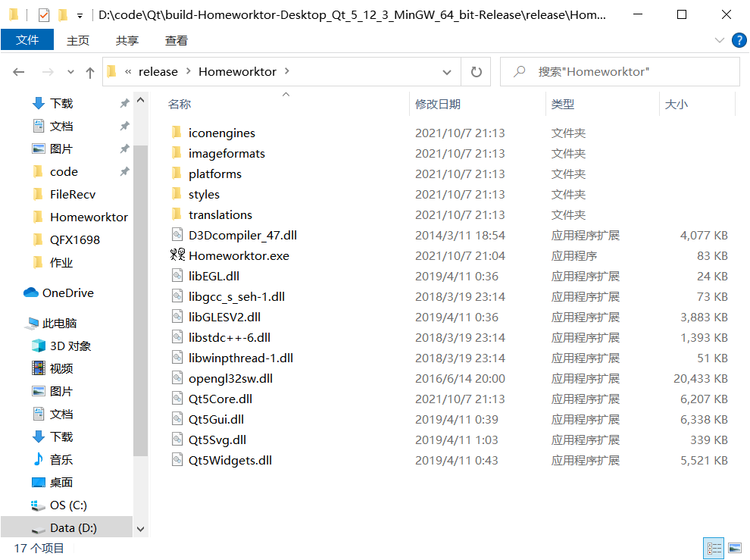This screenshot has width=750, height=560.
Task: Open 桌面 under 此电脑
Action: 61,483
